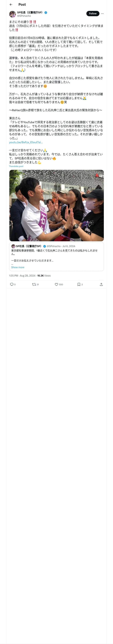View the 16.3K Views analytics

click(x=44, y=276)
